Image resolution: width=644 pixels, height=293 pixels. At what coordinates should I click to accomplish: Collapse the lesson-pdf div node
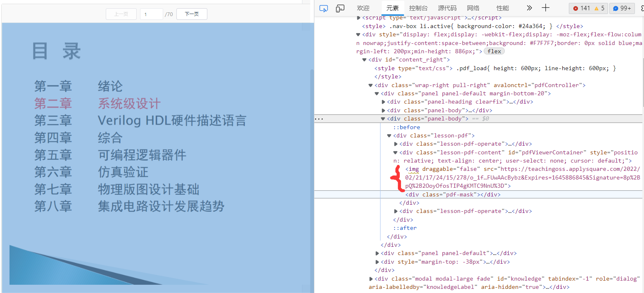(389, 136)
